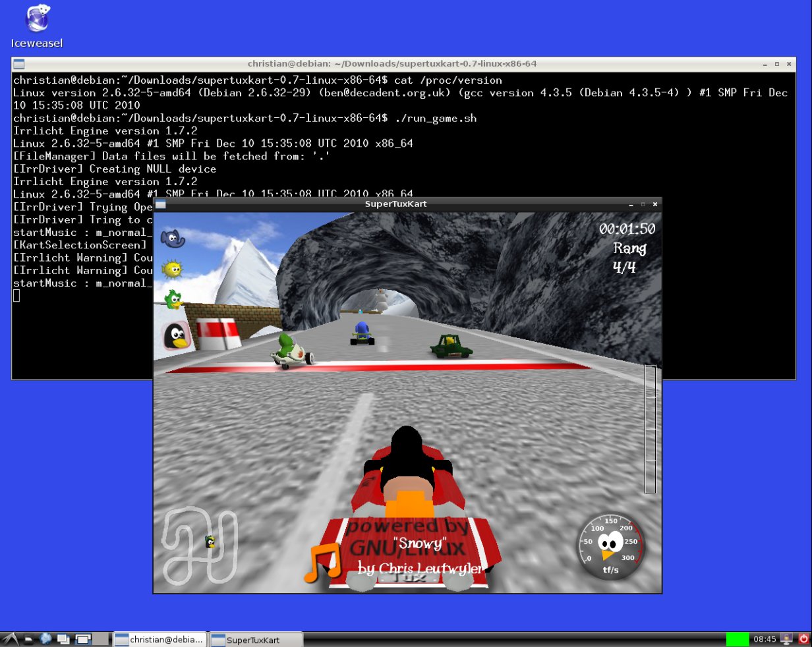Open the SuperTuxKart window menu icon
Image resolution: width=812 pixels, height=647 pixels.
[160, 204]
